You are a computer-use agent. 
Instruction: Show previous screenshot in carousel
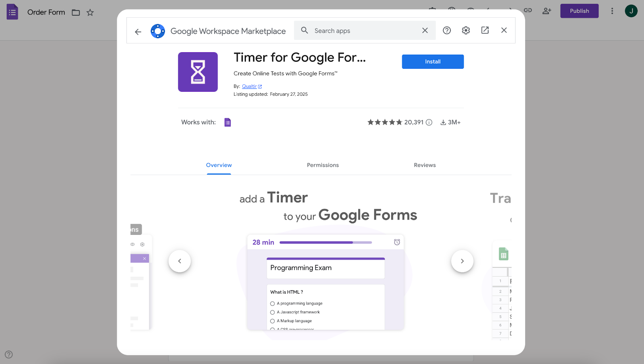click(x=180, y=261)
